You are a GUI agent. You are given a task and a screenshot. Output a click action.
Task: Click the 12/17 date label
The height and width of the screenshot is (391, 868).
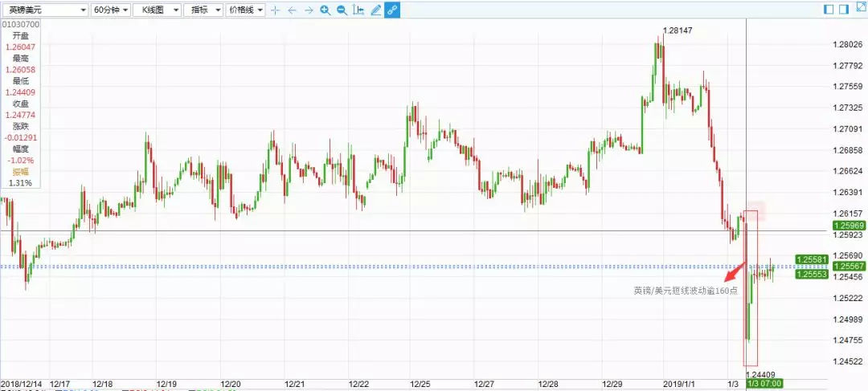pos(59,383)
